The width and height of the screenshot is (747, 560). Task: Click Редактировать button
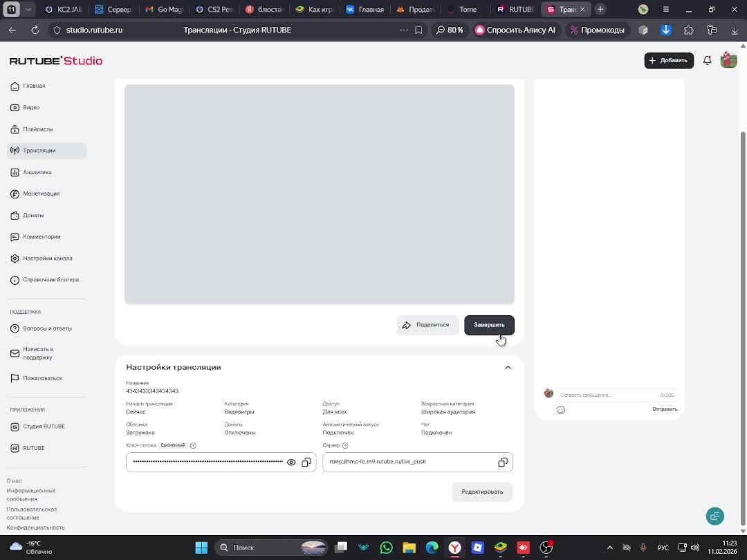point(482,492)
